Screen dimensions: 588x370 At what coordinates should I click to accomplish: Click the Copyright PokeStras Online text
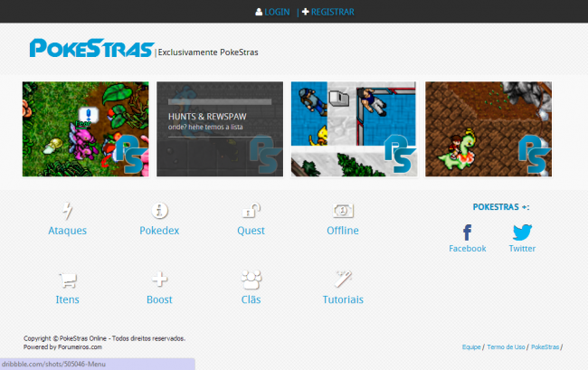click(x=104, y=338)
